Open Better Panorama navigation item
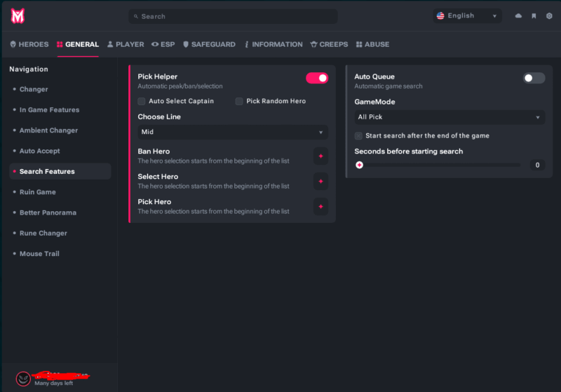Viewport: 561px width, 392px height. (48, 212)
